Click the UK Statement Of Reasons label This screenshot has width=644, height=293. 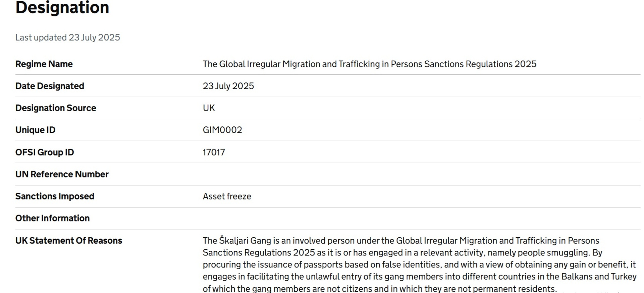coord(68,241)
